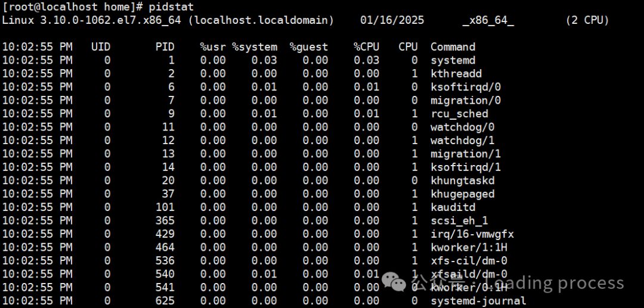644x308 pixels.
Task: Click the %CPU column header
Action: click(x=366, y=46)
